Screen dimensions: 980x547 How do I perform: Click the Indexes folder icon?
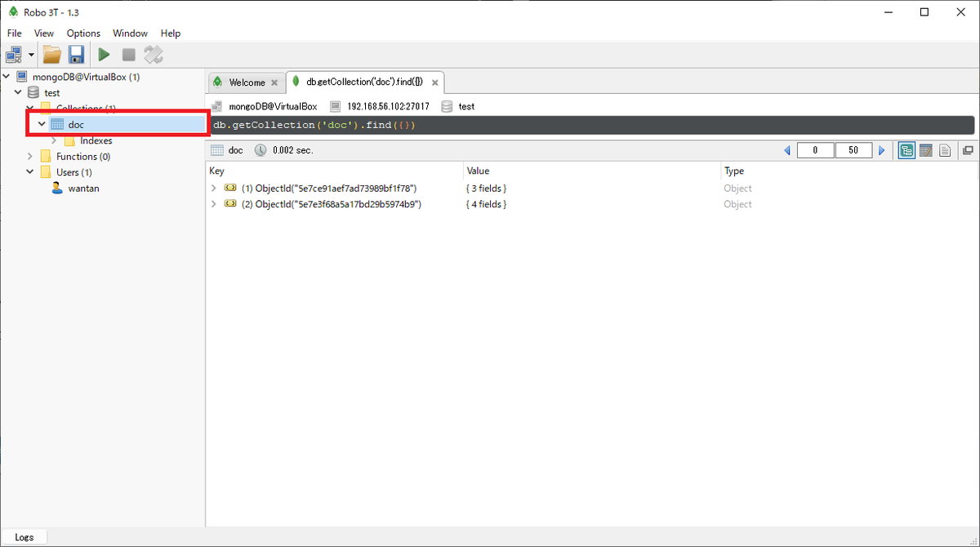pyautogui.click(x=69, y=140)
